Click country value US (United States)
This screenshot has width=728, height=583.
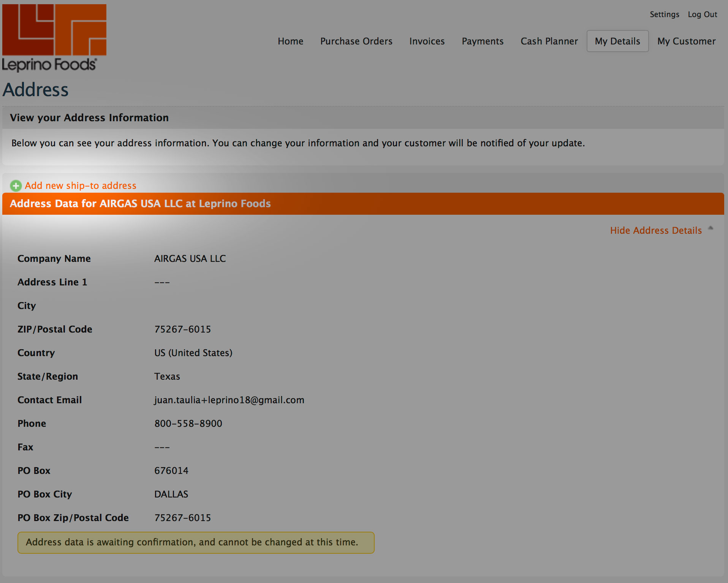point(193,353)
